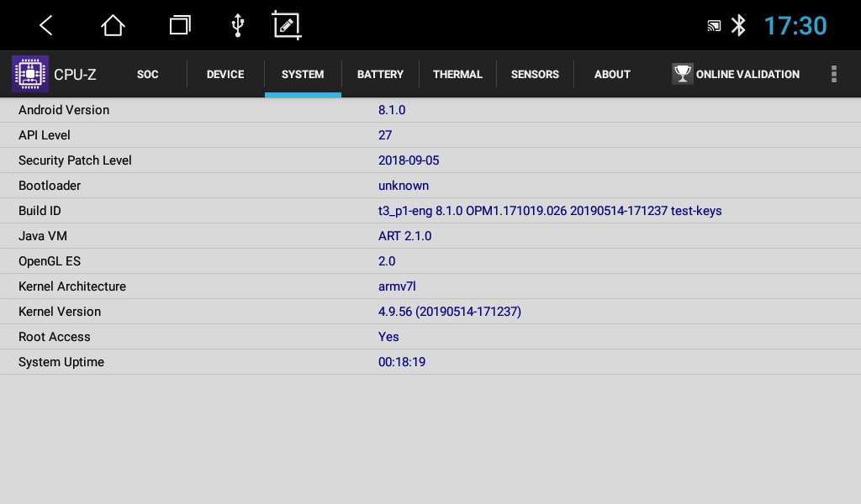Open the ABOUT tab
The height and width of the screenshot is (504, 861).
coord(612,74)
